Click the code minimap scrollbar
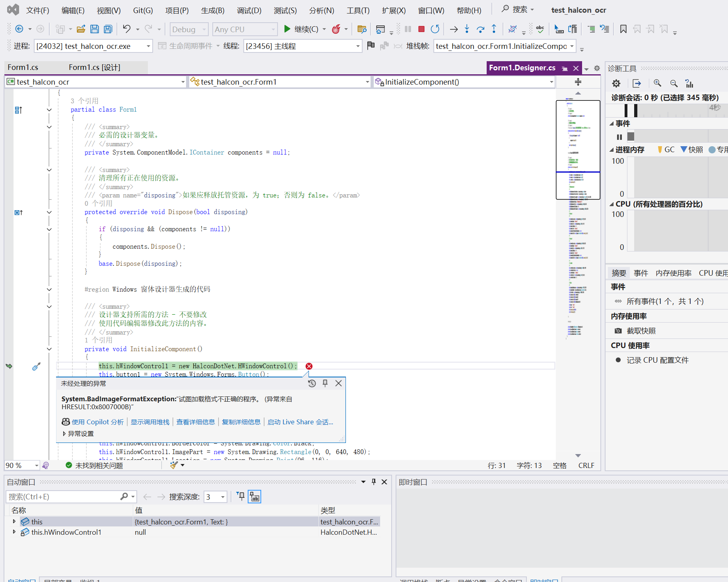The image size is (728, 582). 578,274
